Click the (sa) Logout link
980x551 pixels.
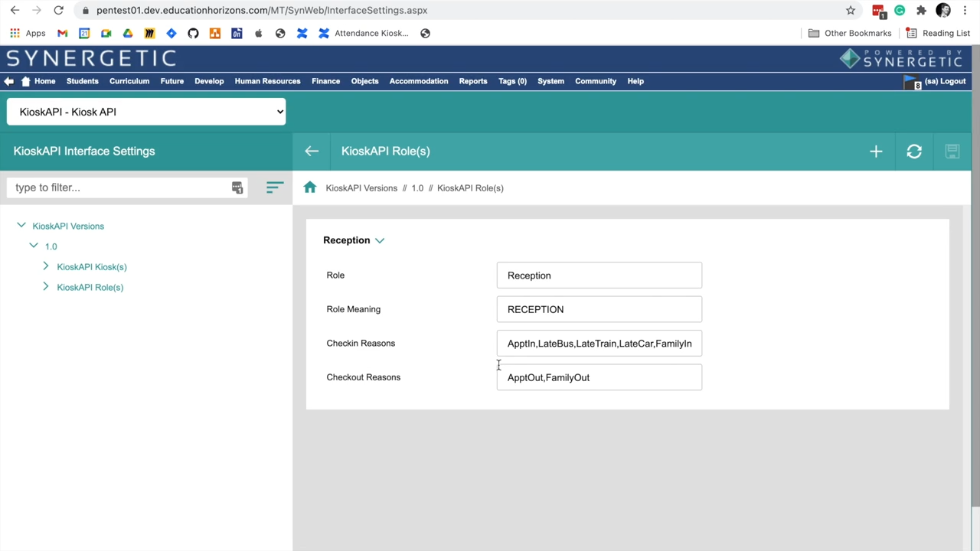click(946, 81)
